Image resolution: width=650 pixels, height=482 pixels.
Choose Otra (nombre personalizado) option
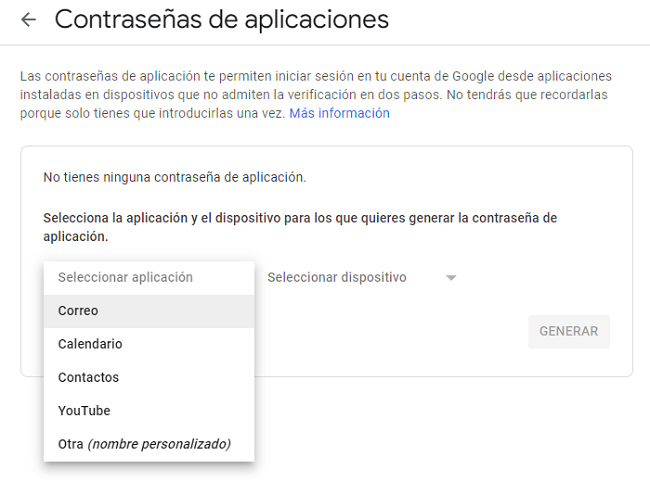coord(144,444)
